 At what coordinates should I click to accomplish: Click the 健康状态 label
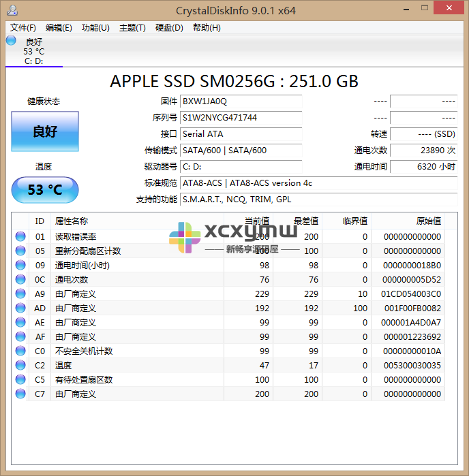coord(44,101)
